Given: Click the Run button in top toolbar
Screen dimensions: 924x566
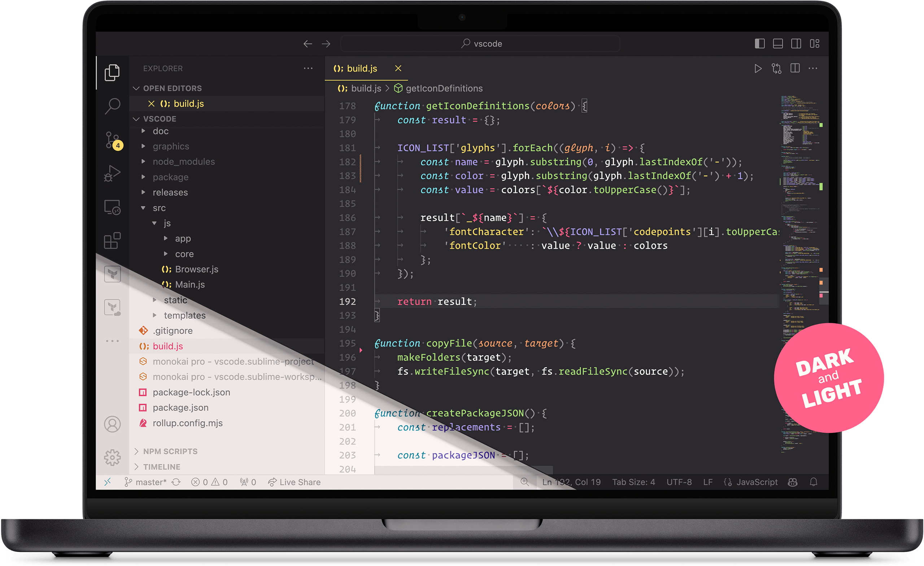Looking at the screenshot, I should (758, 68).
